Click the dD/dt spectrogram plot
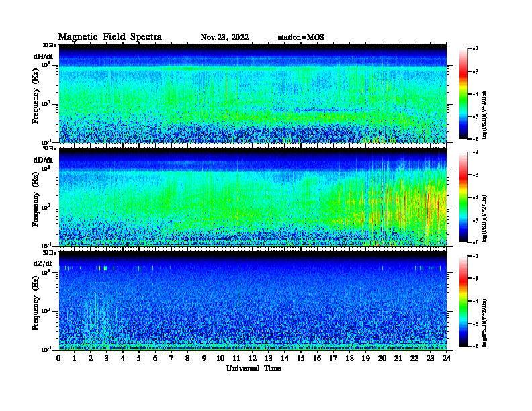 click(x=253, y=197)
